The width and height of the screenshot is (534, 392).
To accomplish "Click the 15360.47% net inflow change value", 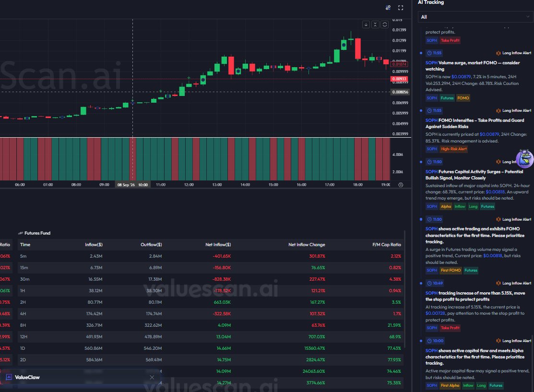I will (x=314, y=348).
